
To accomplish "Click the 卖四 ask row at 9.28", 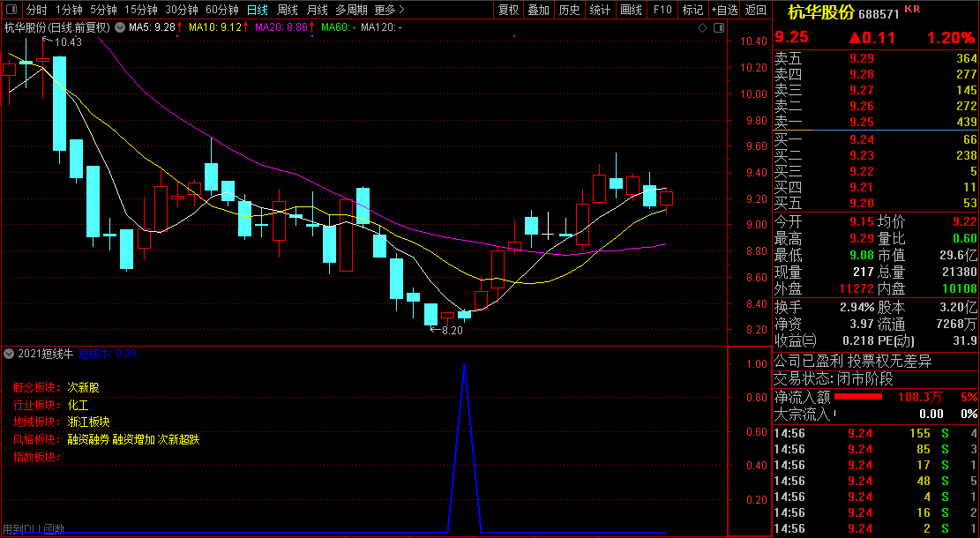I will point(876,74).
